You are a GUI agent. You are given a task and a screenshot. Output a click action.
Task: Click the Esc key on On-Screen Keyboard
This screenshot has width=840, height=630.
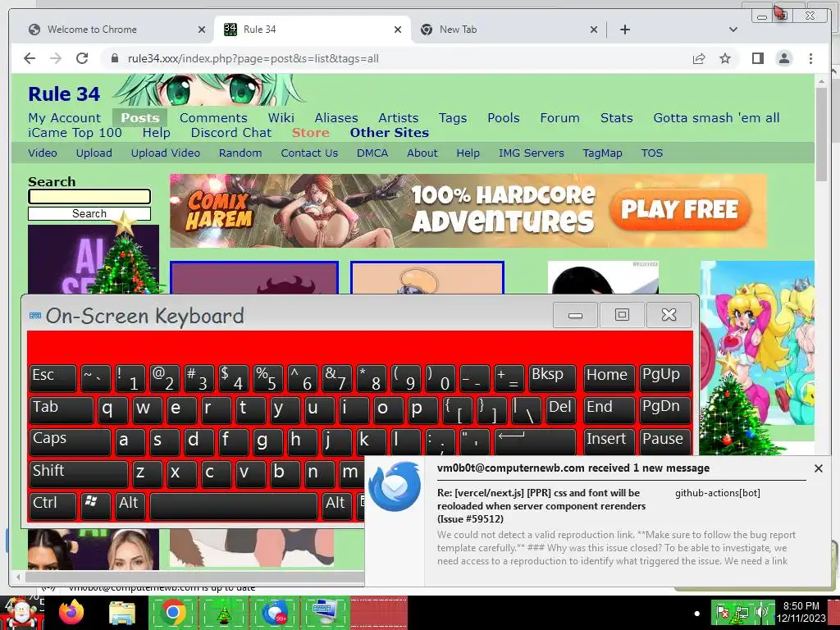point(52,377)
